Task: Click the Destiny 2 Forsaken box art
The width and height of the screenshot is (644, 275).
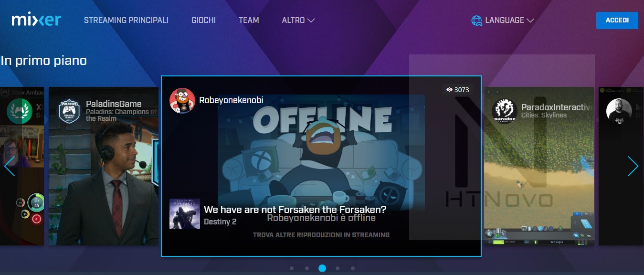Action: 184,214
